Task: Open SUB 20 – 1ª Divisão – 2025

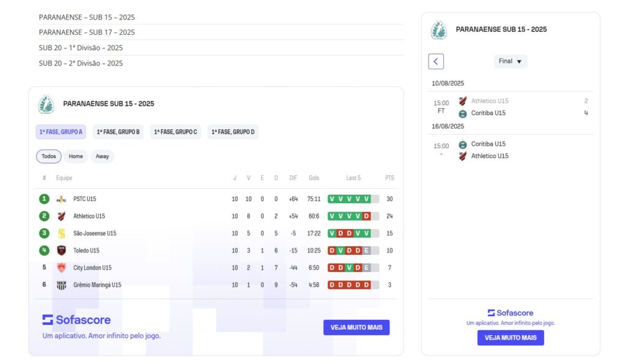Action: click(x=80, y=48)
